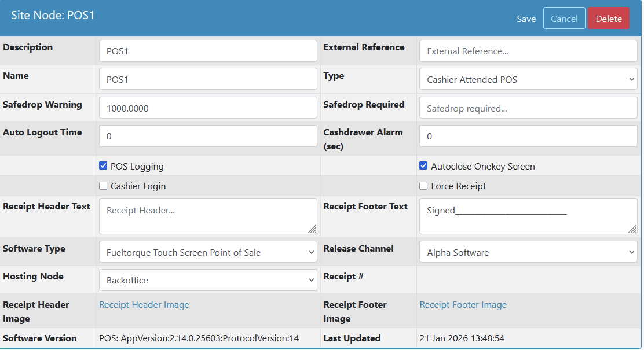The width and height of the screenshot is (644, 350).
Task: Focus the Cashdrawer Alarm field
Action: pos(528,136)
